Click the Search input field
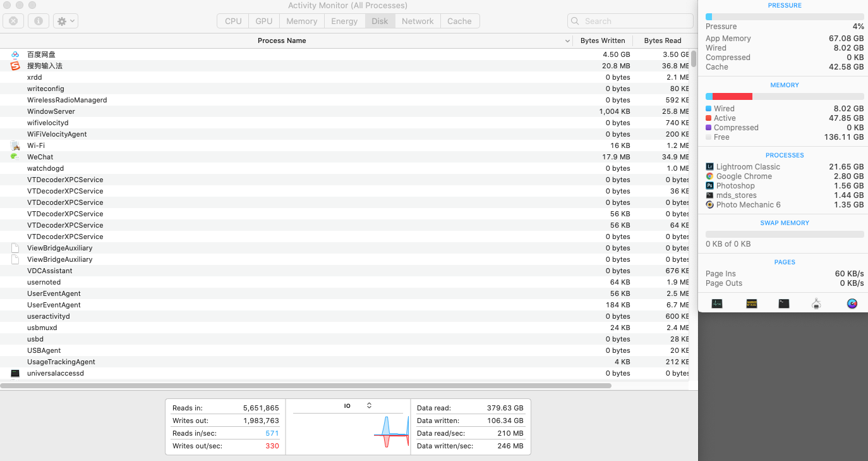 click(630, 21)
